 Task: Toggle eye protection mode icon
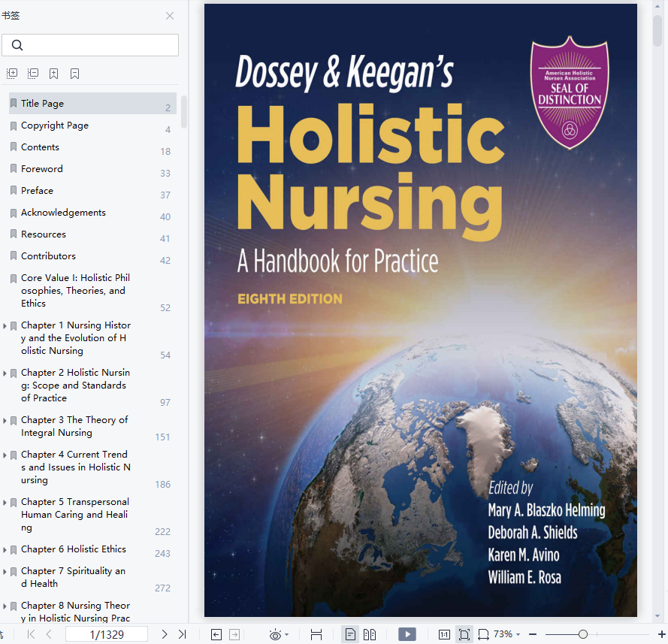pyautogui.click(x=275, y=635)
